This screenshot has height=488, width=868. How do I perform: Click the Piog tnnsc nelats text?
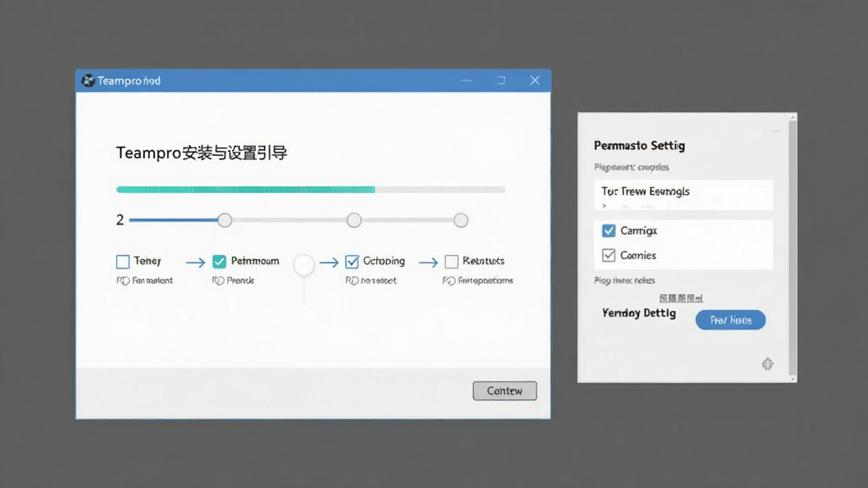[x=625, y=280]
